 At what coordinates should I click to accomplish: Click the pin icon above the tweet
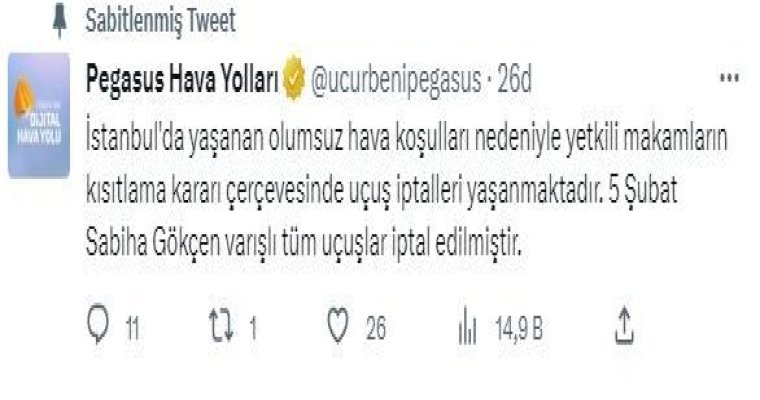tap(60, 21)
